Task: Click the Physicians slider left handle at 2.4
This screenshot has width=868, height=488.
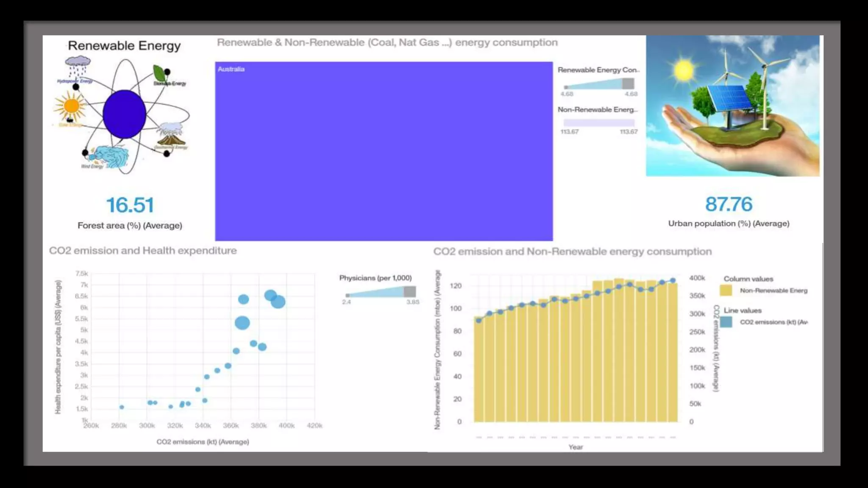Action: click(348, 295)
